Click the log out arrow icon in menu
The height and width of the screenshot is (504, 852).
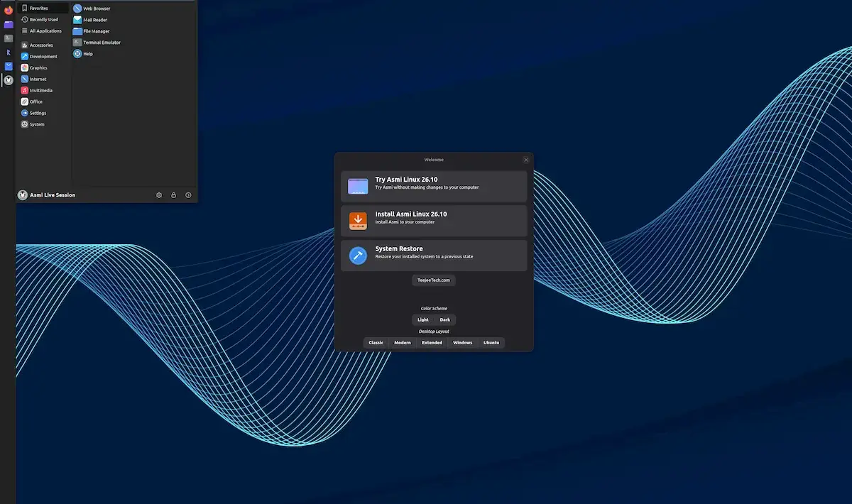(x=188, y=195)
